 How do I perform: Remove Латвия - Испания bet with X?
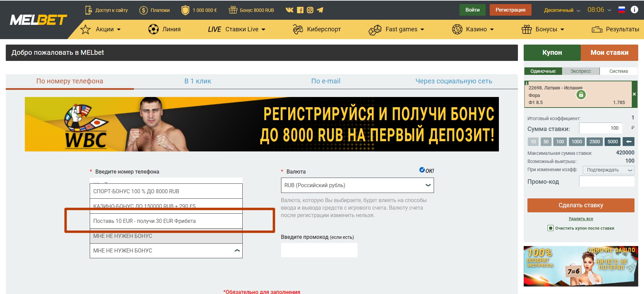click(x=634, y=94)
